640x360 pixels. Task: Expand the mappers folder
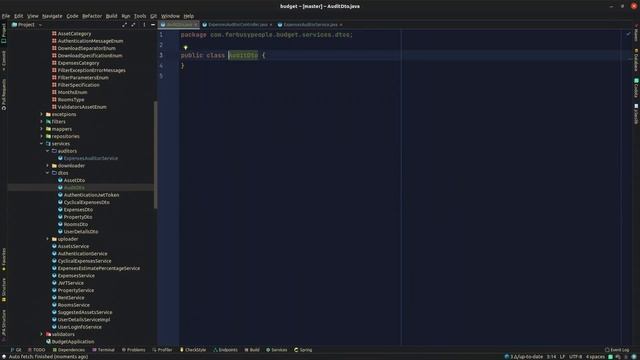coord(42,129)
